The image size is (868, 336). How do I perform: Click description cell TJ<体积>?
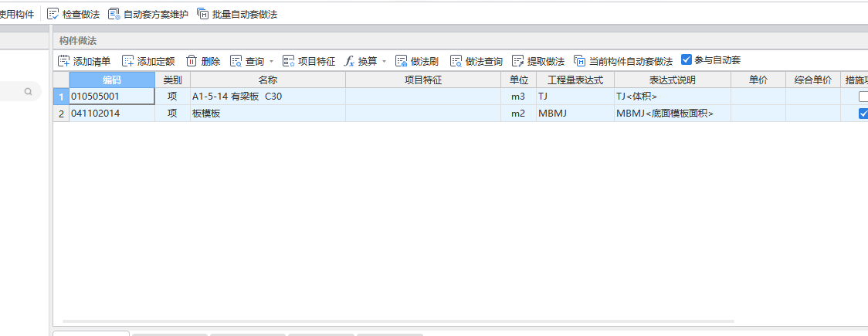(x=673, y=97)
